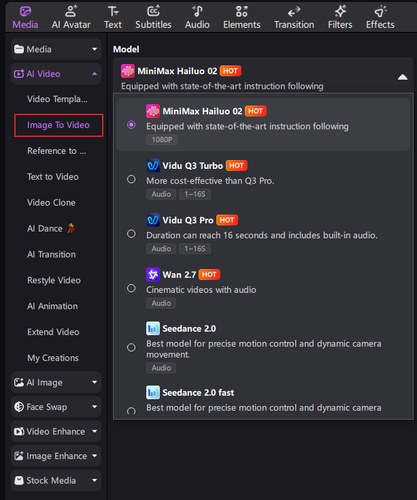417x500 pixels.
Task: Click the Vidu Q3 Pro logo
Action: [153, 220]
